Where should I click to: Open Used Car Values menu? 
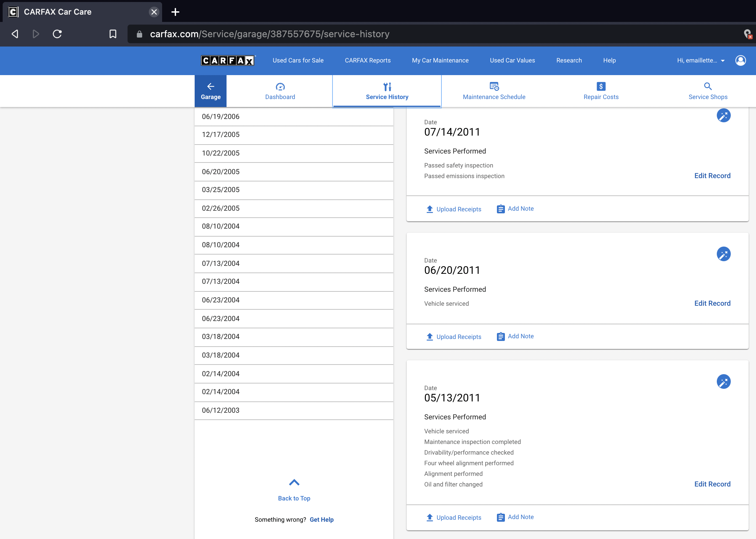pyautogui.click(x=512, y=60)
